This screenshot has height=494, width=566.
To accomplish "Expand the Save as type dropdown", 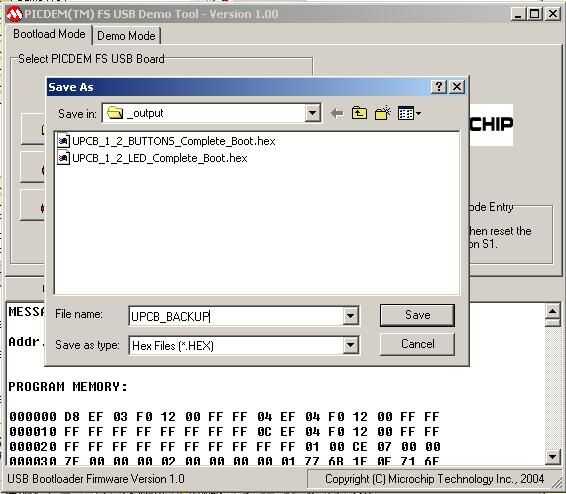I will click(351, 346).
